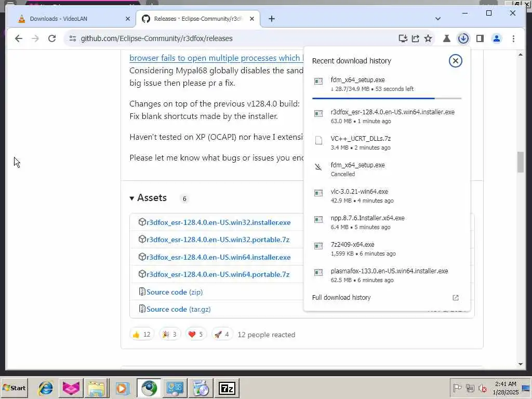Screen dimensions: 532x399
Task: Download Source code (tar.gz)
Action: [x=179, y=309]
